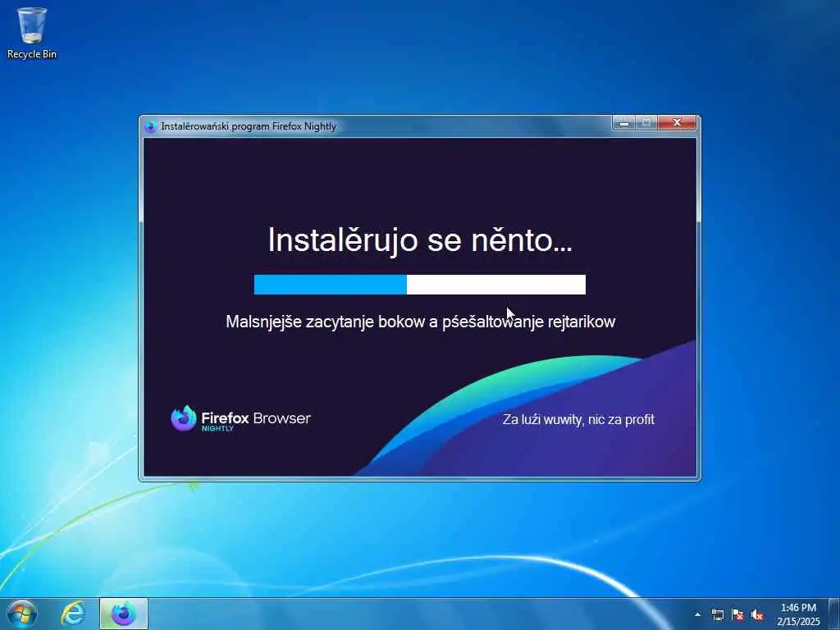Viewport: 840px width, 630px height.
Task: Open the clock showing 1:46 PM
Action: 798,614
